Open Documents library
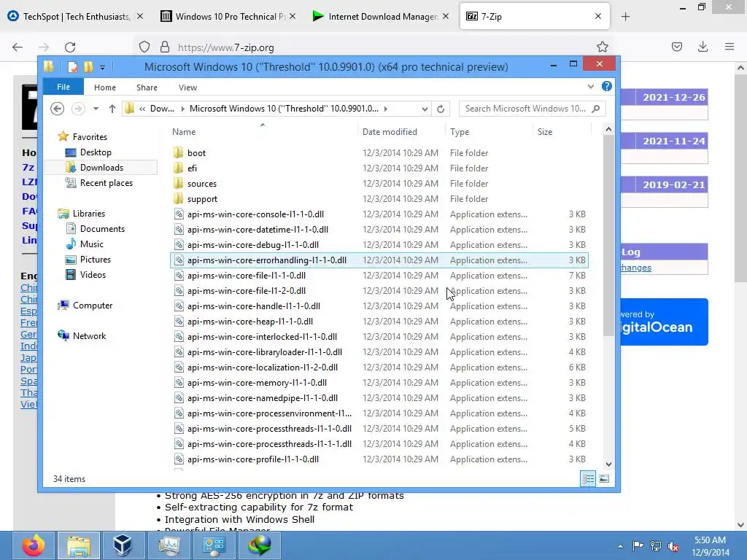 [x=102, y=228]
